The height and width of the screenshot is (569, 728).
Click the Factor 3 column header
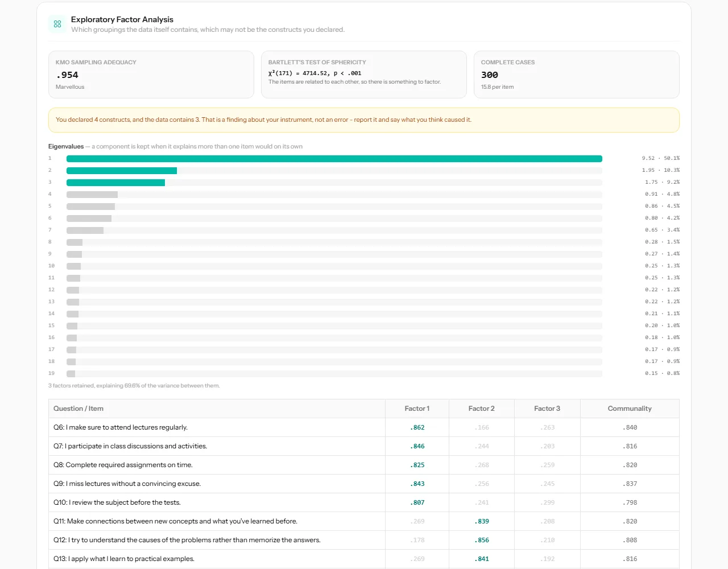pos(547,409)
